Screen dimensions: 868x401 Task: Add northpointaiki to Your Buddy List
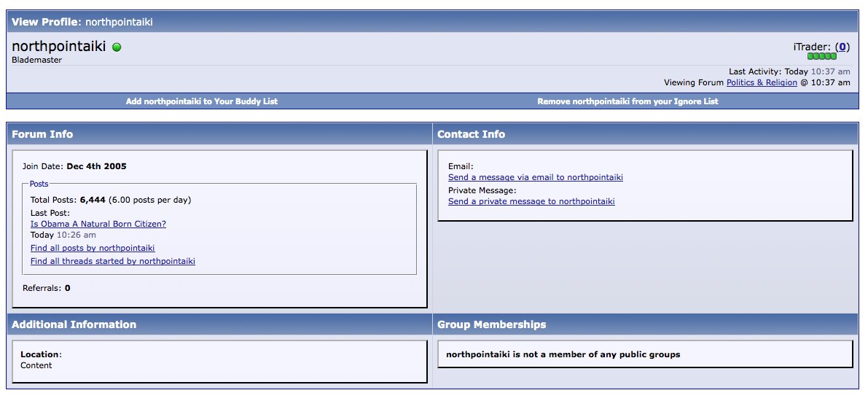202,101
